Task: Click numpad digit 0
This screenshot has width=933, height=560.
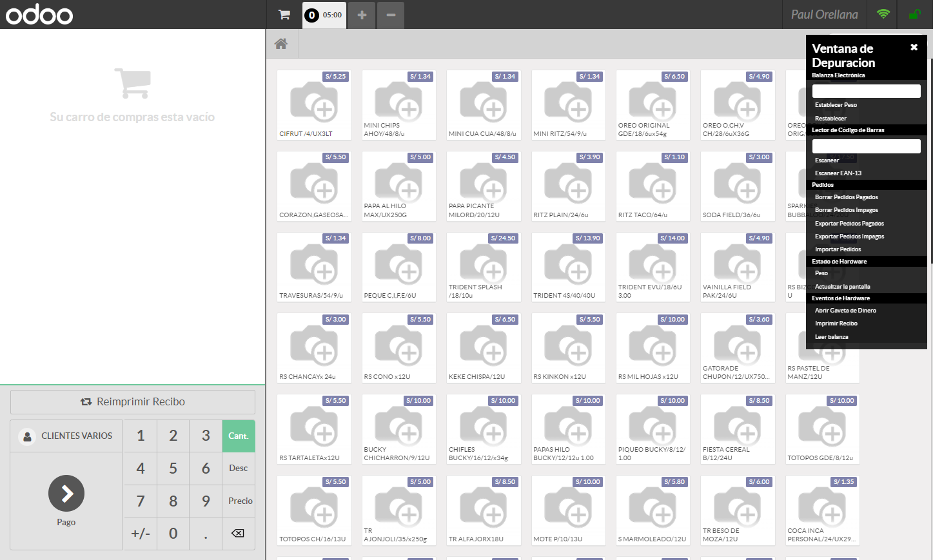Action: click(x=173, y=533)
